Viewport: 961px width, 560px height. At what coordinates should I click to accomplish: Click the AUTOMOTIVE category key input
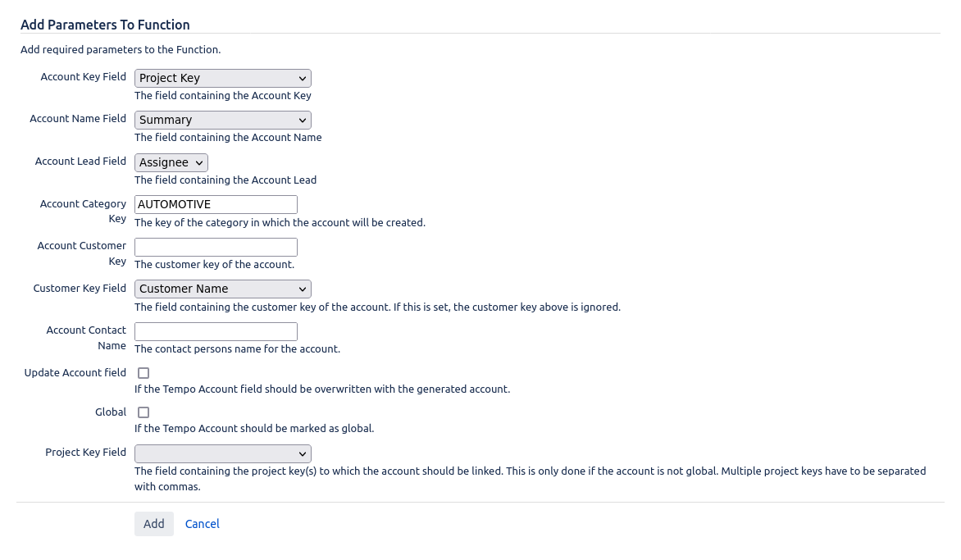(x=216, y=204)
